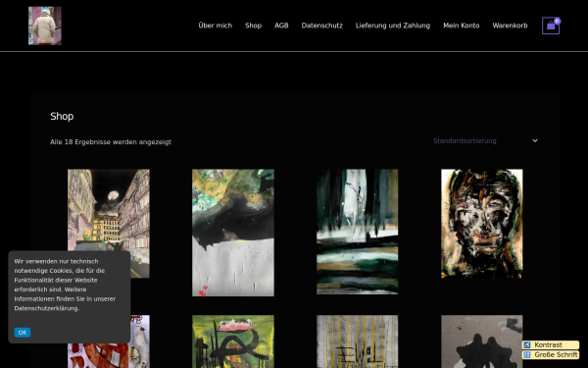
Task: Click the site logo image
Action: 45,26
